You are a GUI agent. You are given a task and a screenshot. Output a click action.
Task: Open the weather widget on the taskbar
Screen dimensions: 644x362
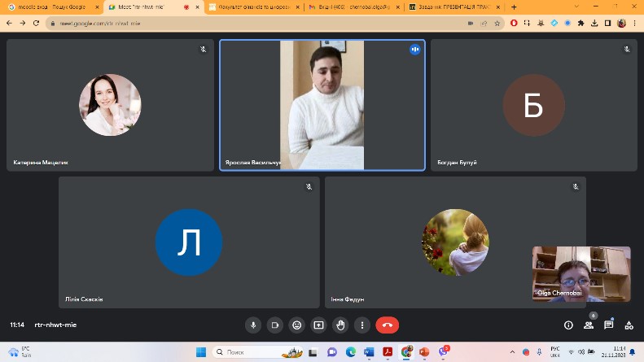coord(20,351)
